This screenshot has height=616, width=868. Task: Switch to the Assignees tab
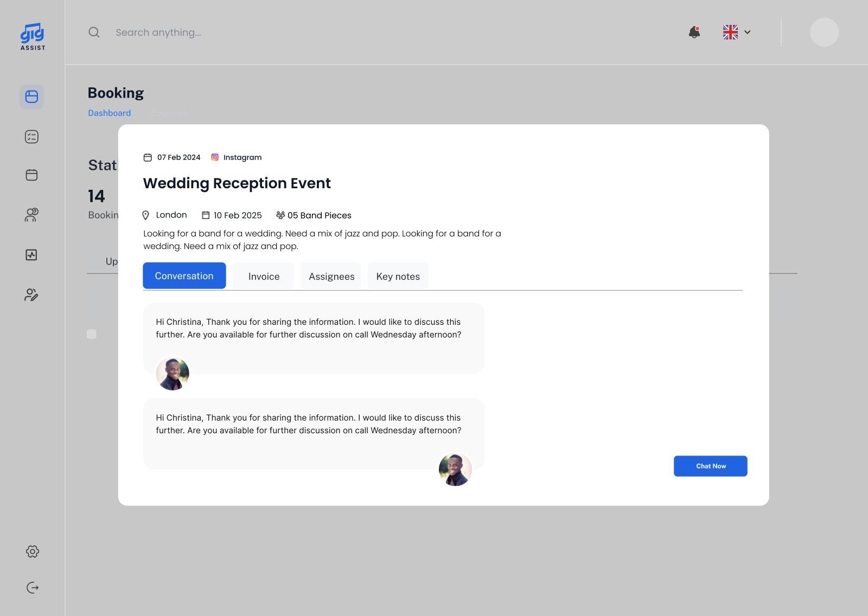[331, 276]
